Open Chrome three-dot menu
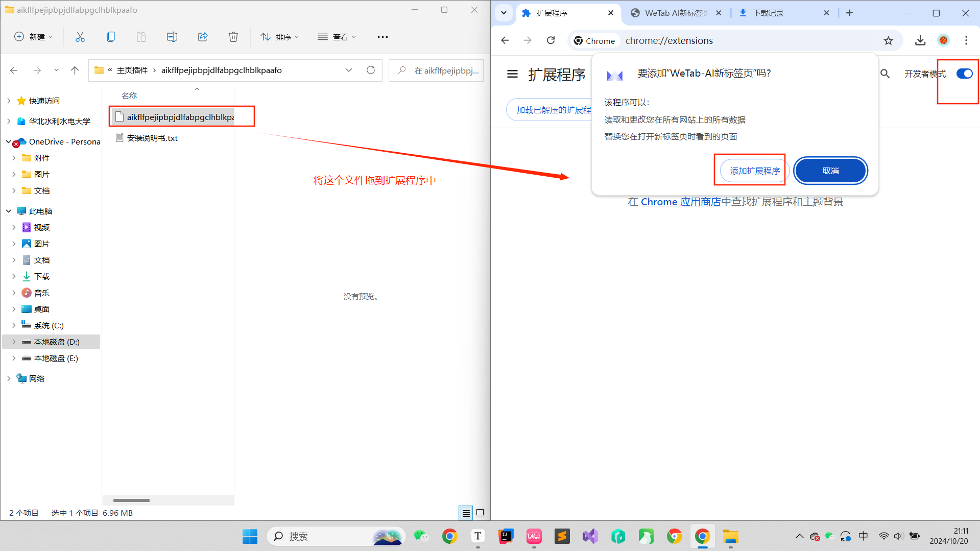 (966, 40)
